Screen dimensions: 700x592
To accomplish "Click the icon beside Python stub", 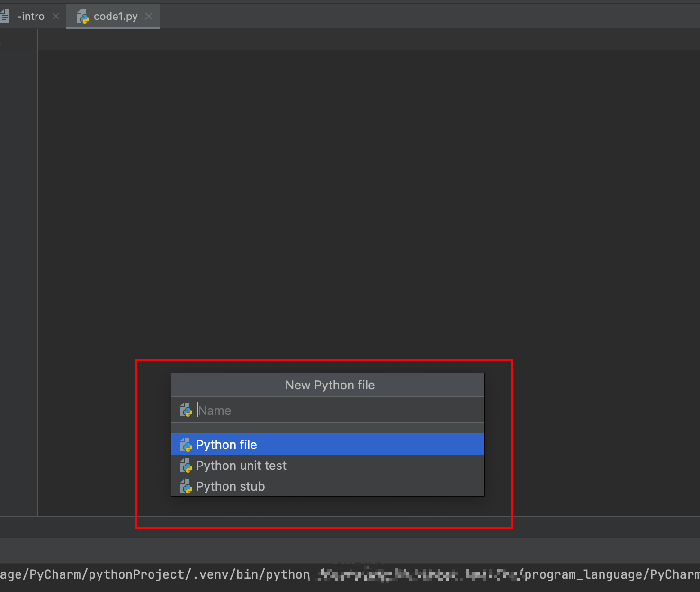I will 186,486.
